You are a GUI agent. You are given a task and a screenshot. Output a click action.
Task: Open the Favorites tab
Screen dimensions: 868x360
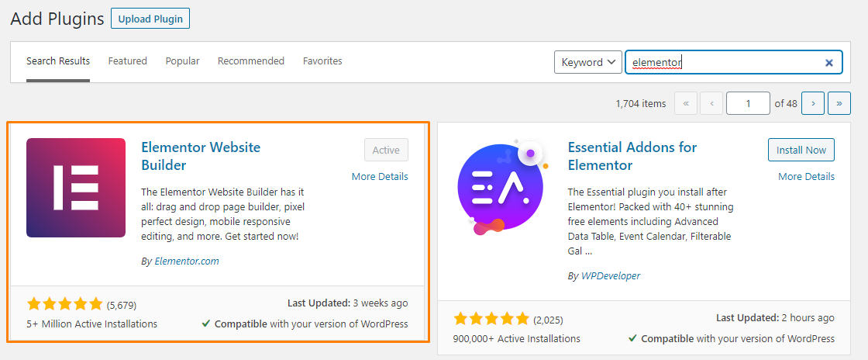(322, 61)
